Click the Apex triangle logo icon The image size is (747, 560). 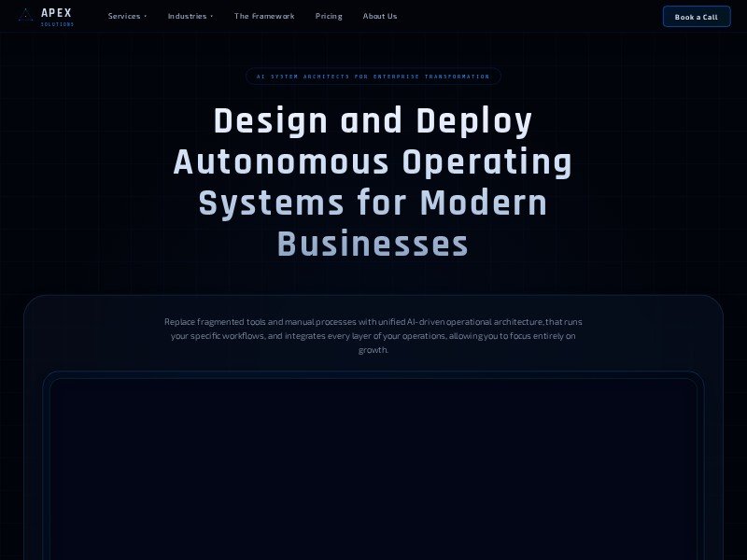(x=25, y=16)
